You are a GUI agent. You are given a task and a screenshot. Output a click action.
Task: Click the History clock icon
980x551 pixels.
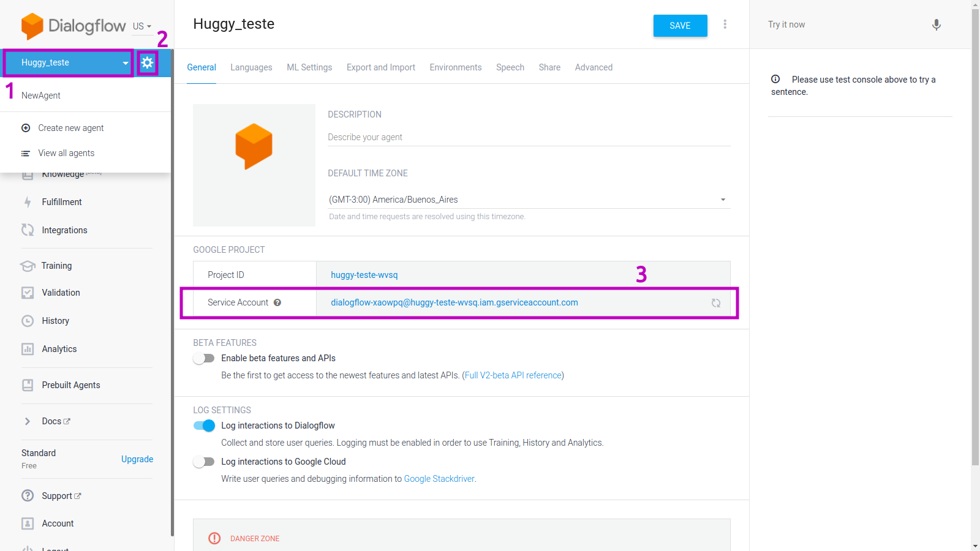pos(28,321)
